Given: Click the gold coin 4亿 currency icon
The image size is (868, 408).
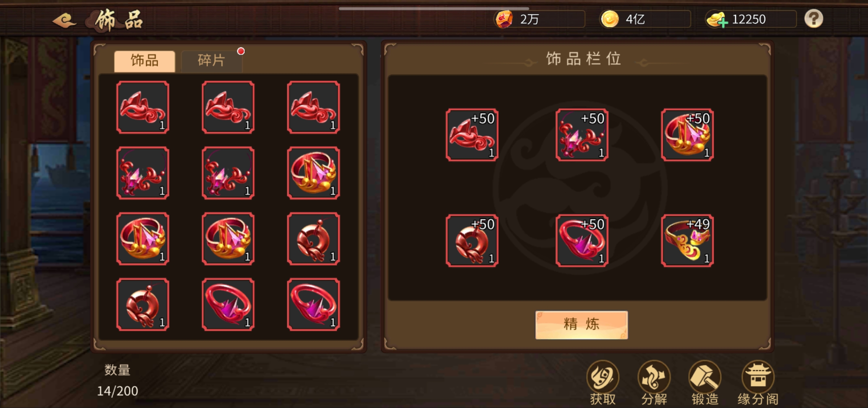Looking at the screenshot, I should pos(609,19).
